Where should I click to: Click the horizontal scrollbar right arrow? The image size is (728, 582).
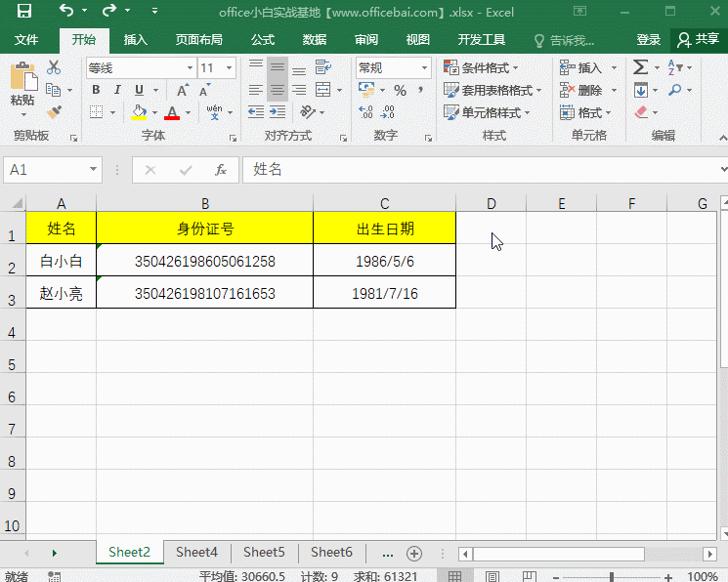pyautogui.click(x=709, y=554)
